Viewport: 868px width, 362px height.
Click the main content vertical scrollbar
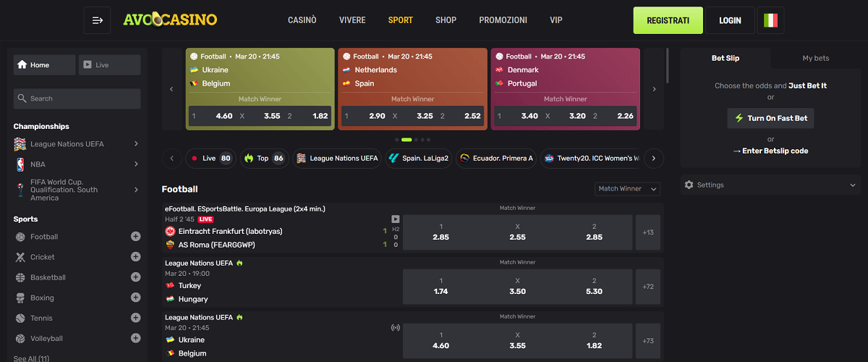tap(668, 65)
